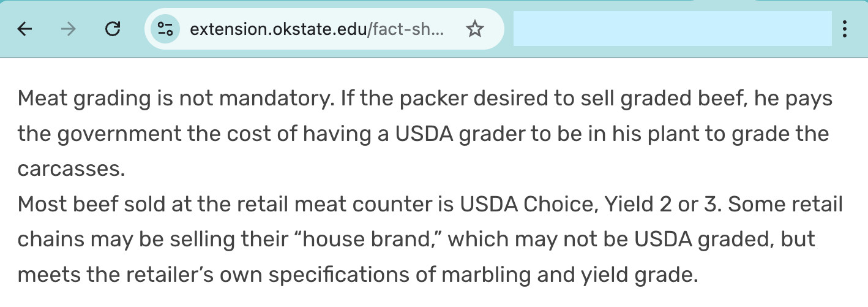Click the forward navigation arrow
This screenshot has height=307, width=868.
tap(69, 29)
